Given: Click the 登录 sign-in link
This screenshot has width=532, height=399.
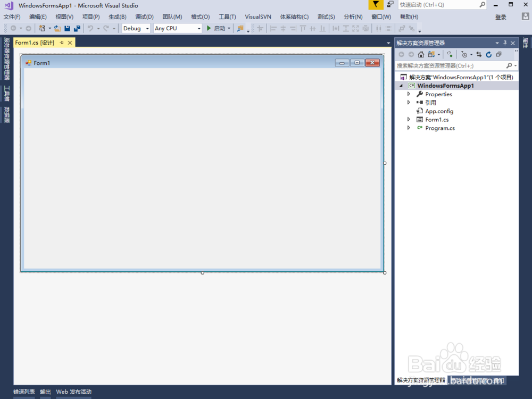Looking at the screenshot, I should pyautogui.click(x=501, y=17).
